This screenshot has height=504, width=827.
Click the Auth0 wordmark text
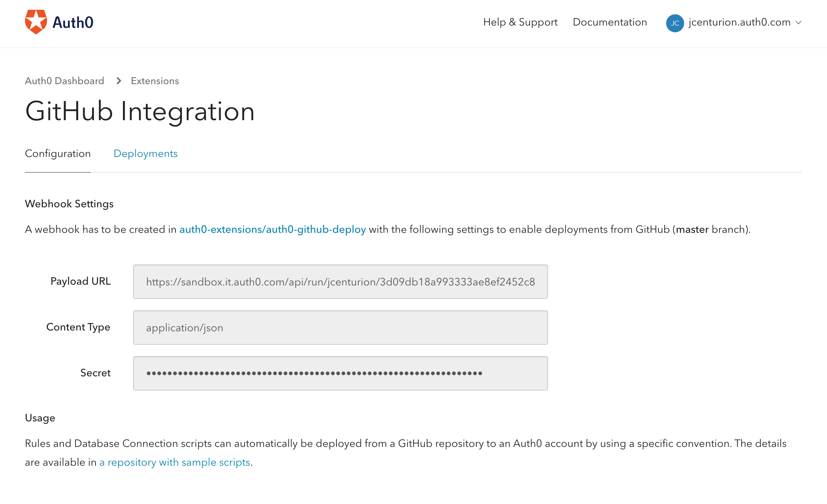(x=73, y=23)
